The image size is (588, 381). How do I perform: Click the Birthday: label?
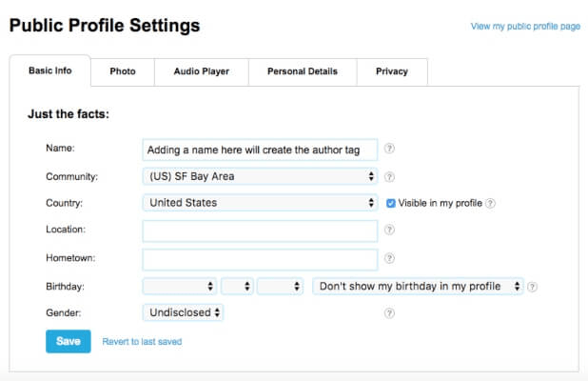(65, 287)
